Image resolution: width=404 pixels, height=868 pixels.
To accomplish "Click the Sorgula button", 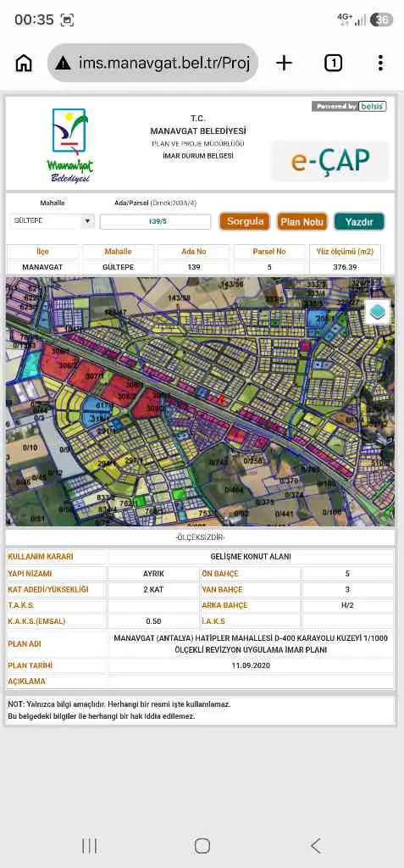I will click(245, 221).
